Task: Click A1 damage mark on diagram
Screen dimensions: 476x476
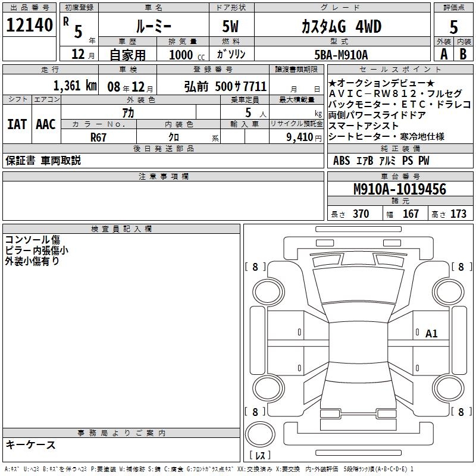Action: [431, 334]
